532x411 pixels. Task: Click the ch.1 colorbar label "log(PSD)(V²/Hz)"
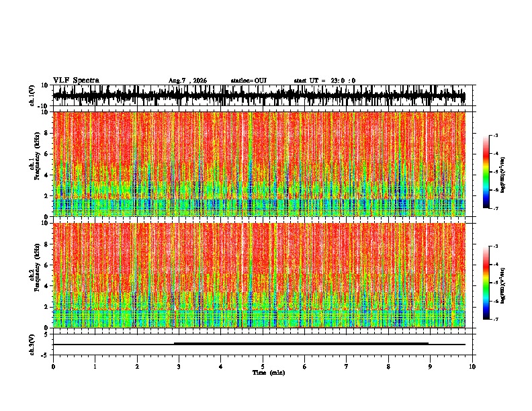click(502, 175)
